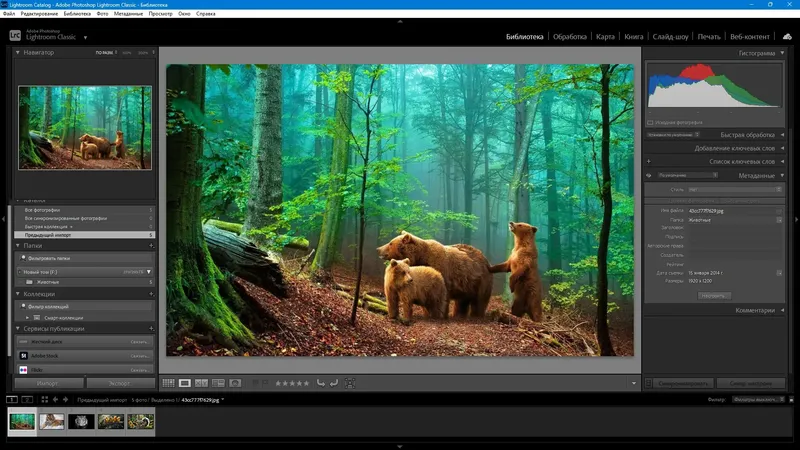Screen dimensions: 800x450
Task: Switch to Loupe view in the toolbar
Action: (x=185, y=383)
